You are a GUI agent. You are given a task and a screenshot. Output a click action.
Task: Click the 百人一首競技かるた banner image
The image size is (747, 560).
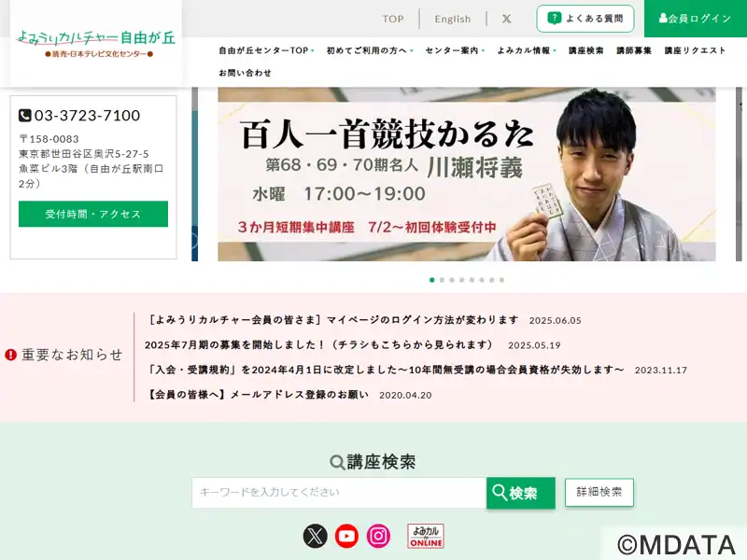tap(466, 175)
